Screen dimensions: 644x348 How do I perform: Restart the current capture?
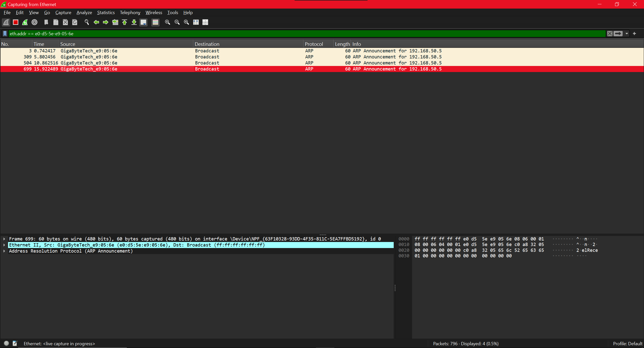click(25, 22)
